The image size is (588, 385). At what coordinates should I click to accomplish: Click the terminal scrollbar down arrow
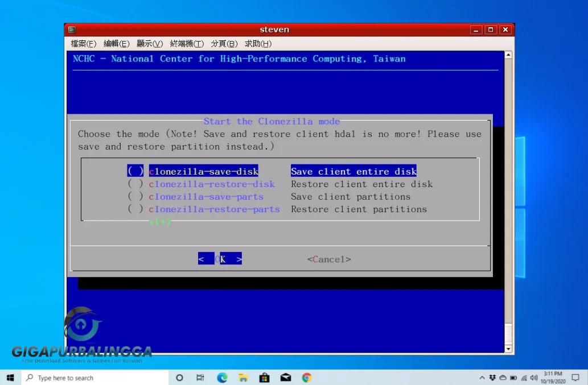click(508, 349)
